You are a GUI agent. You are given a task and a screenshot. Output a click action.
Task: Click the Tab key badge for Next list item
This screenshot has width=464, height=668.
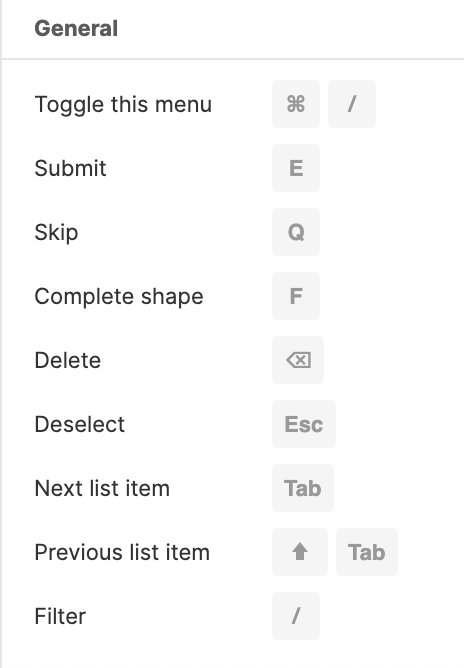coord(303,488)
